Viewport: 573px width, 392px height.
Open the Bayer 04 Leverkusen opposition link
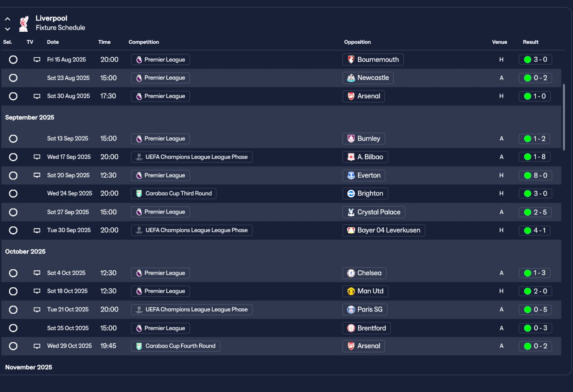[389, 230]
